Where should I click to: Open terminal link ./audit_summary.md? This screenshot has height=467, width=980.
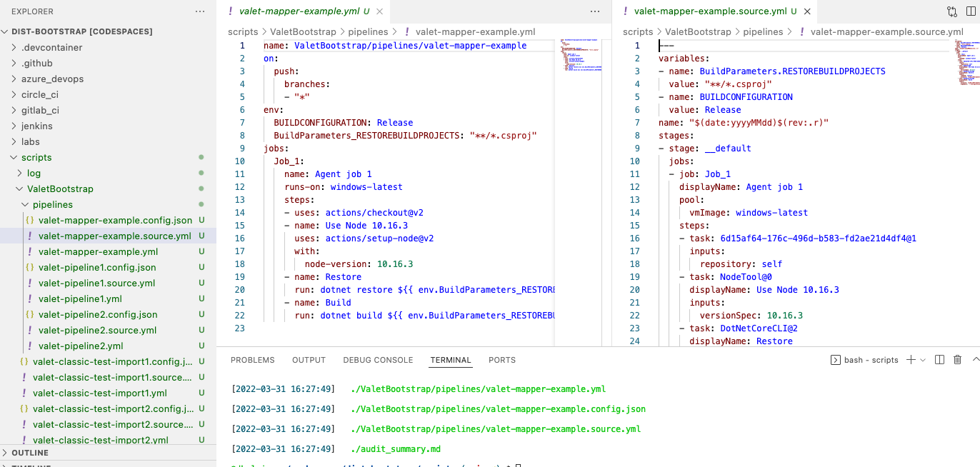tap(396, 449)
